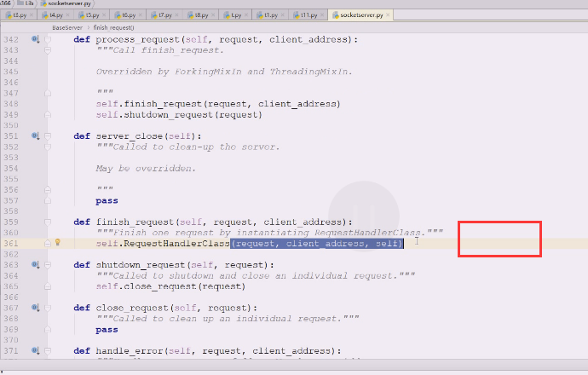The image size is (588, 375).
Task: Collapse the docstring fold at line 343
Action: pos(48,50)
